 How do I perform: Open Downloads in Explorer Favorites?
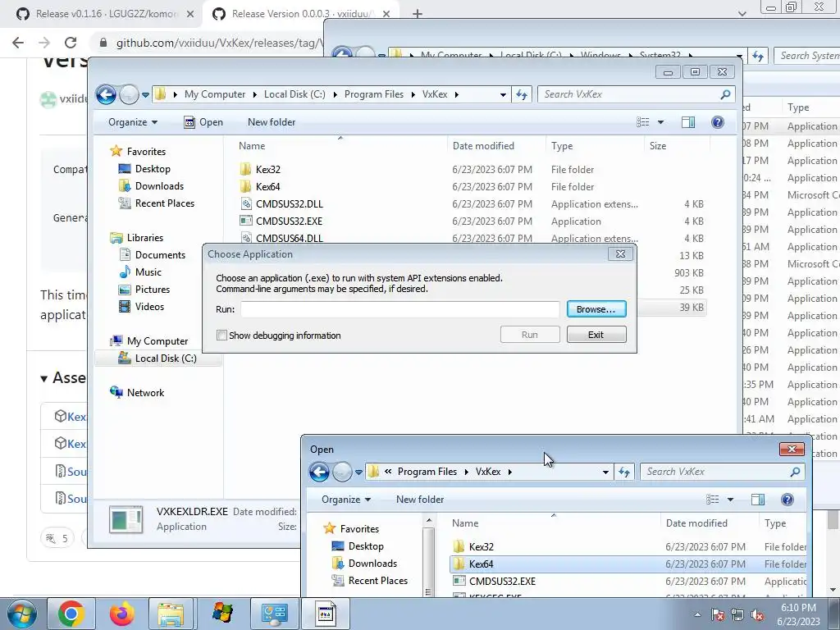(x=159, y=186)
